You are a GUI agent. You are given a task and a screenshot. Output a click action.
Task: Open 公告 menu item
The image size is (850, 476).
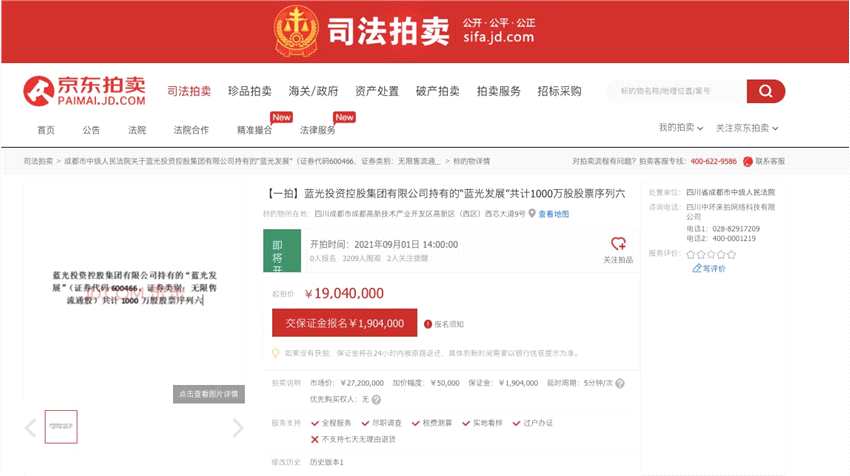point(91,130)
